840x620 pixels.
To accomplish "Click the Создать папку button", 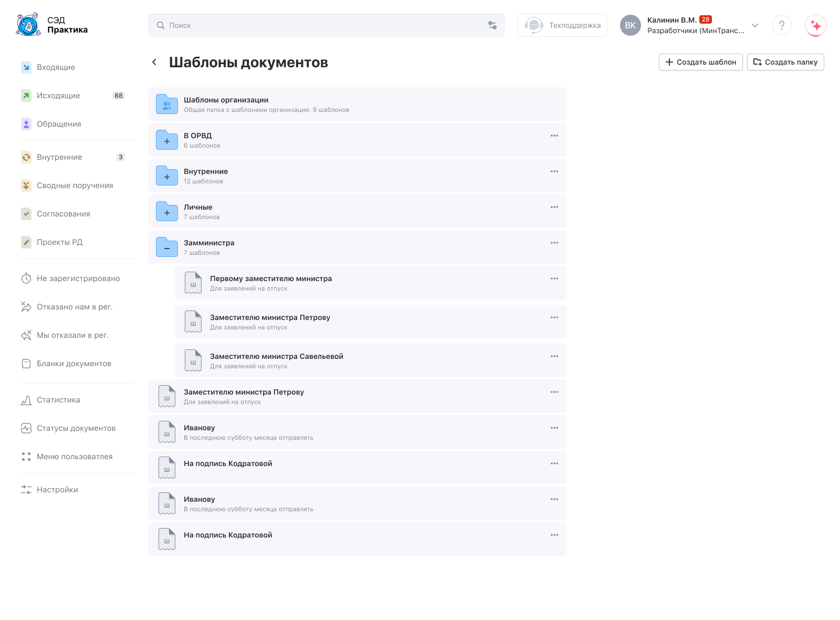I will coord(785,62).
